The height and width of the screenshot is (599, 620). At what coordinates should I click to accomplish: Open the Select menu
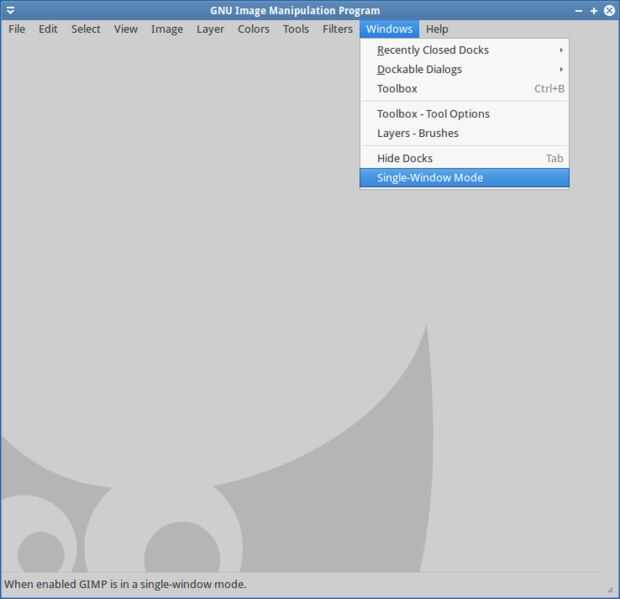coord(86,29)
